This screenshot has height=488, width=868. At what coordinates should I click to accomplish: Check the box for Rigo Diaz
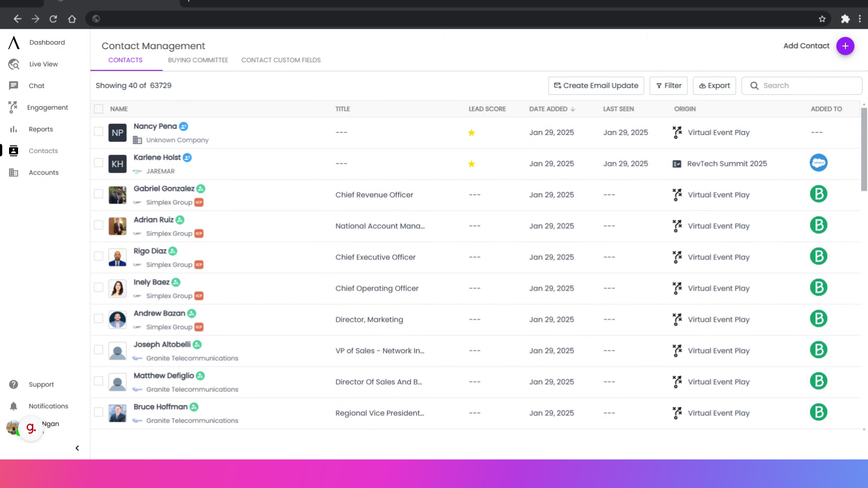tap(99, 256)
